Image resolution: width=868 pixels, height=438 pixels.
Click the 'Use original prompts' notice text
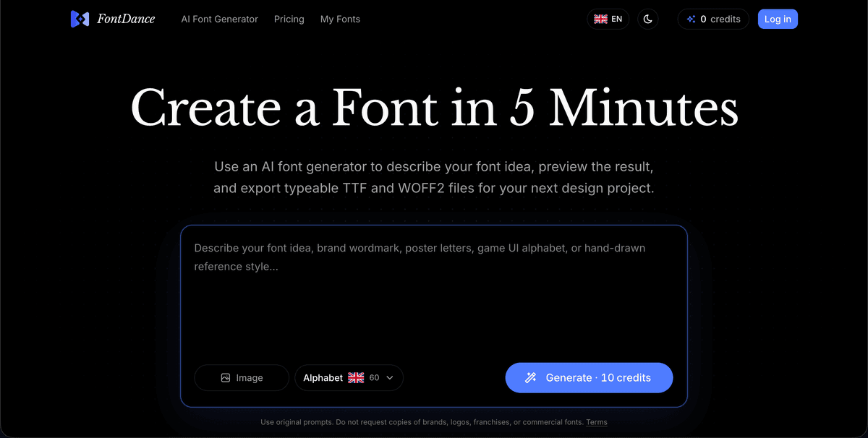pyautogui.click(x=422, y=422)
